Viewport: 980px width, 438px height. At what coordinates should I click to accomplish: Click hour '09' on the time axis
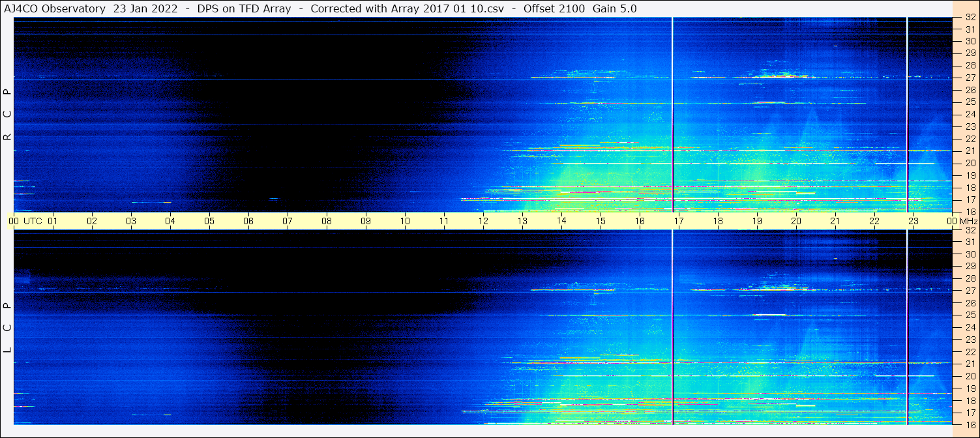point(366,221)
